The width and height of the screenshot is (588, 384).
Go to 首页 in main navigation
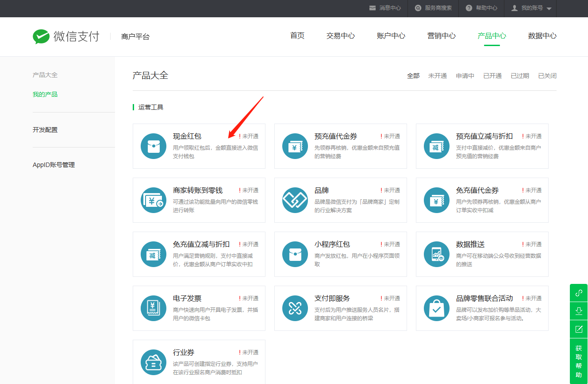click(297, 36)
